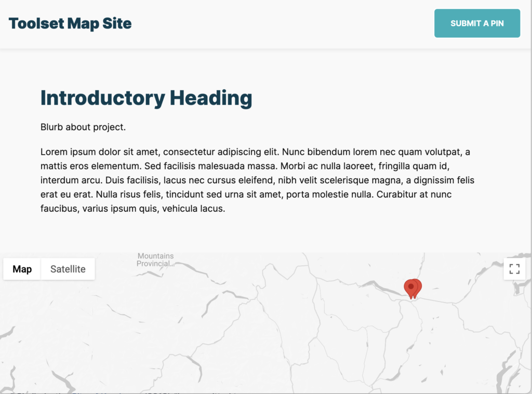Click the Blurb about project text

coord(83,127)
